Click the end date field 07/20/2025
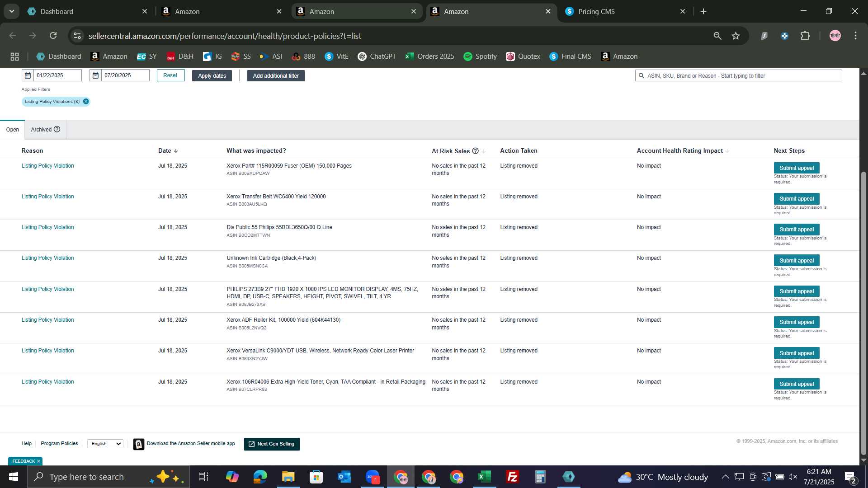The height and width of the screenshot is (488, 868). pyautogui.click(x=126, y=75)
